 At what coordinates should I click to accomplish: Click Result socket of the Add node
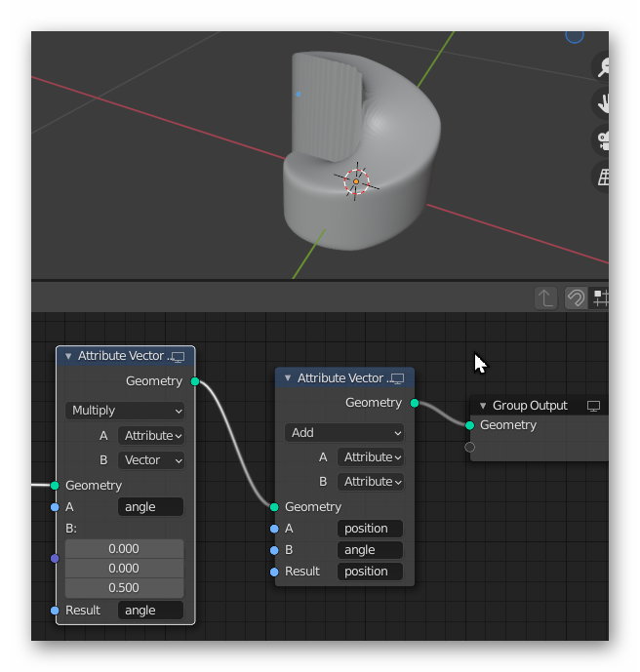coord(274,572)
